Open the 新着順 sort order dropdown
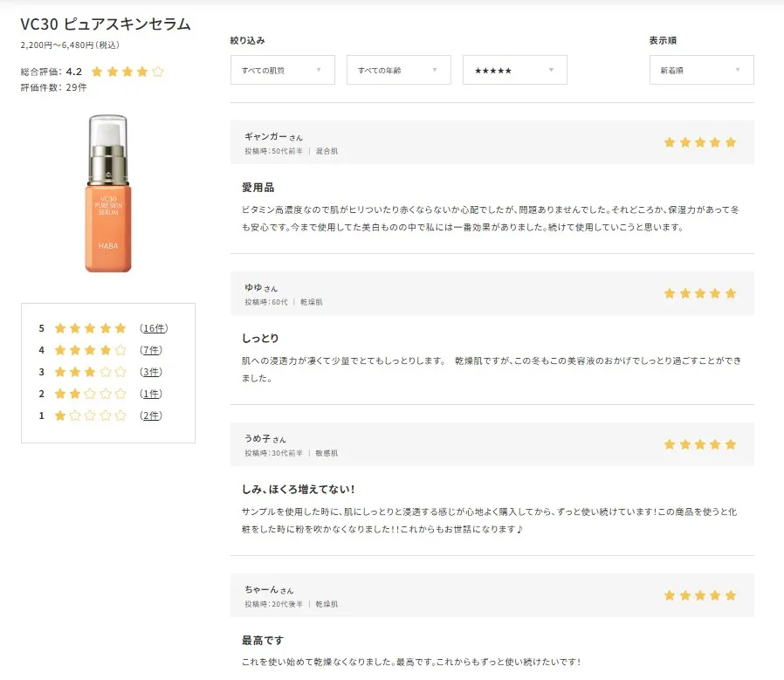784x680 pixels. pyautogui.click(x=701, y=70)
